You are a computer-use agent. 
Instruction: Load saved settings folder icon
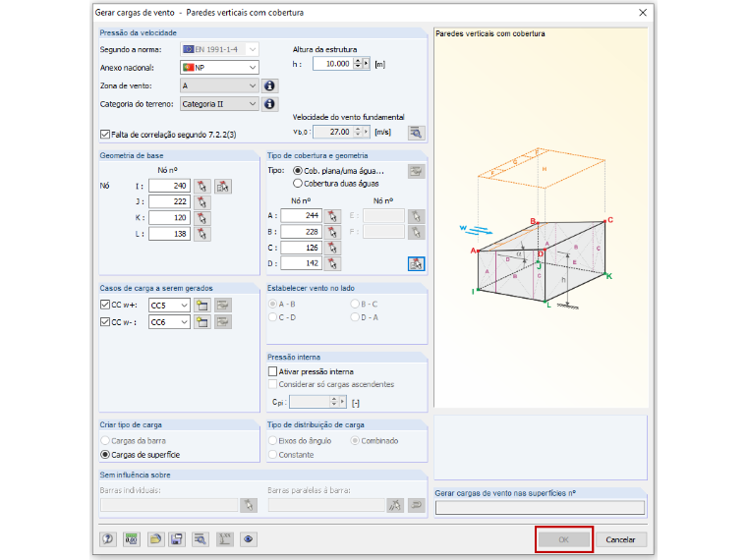155,539
